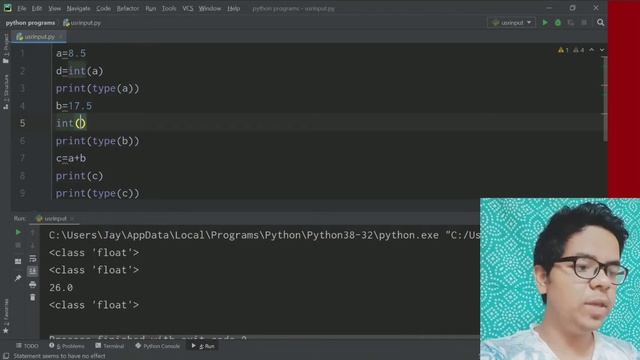Select the python programs breadcrumb
This screenshot has height=360, width=640.
pyautogui.click(x=30, y=23)
